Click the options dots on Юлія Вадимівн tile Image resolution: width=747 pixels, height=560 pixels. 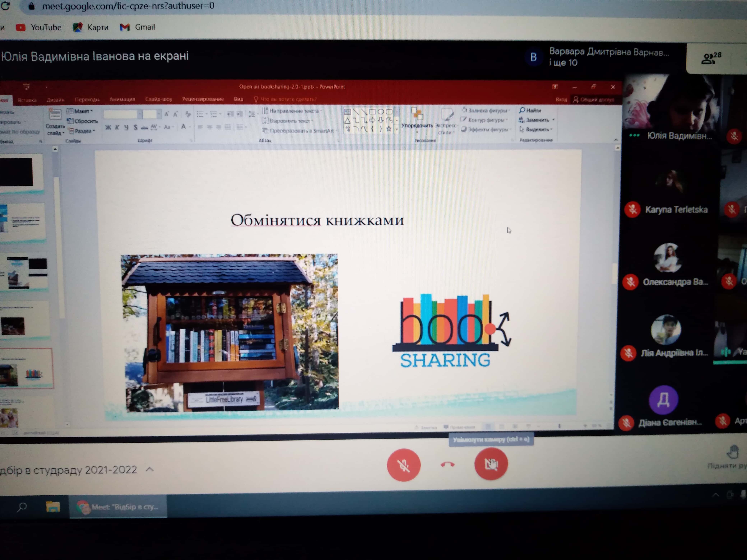pyautogui.click(x=634, y=135)
